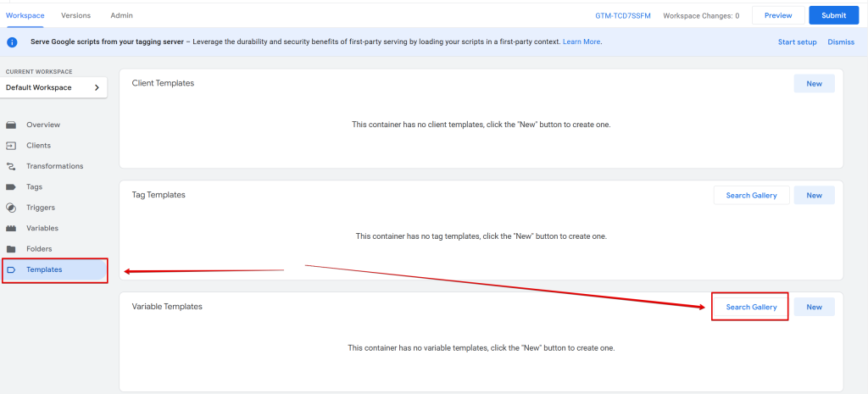This screenshot has width=868, height=394.
Task: Dismiss the first-party serving banner
Action: point(841,42)
